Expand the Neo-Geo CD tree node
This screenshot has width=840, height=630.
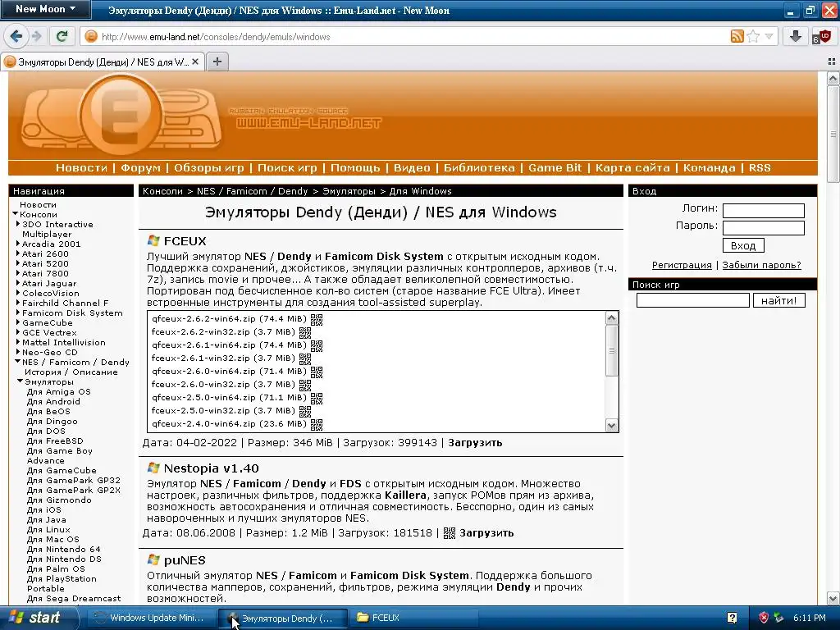[x=18, y=352]
